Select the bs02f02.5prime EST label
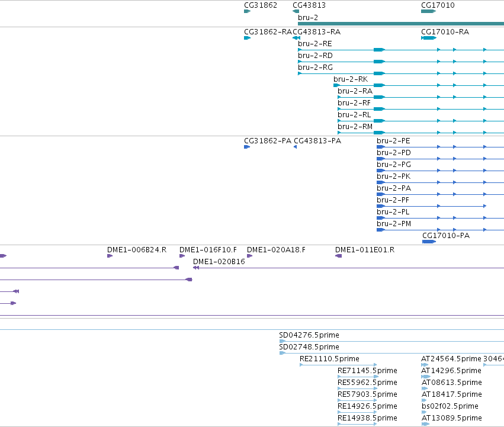Screen dimensions: 504x427 (x=450, y=406)
